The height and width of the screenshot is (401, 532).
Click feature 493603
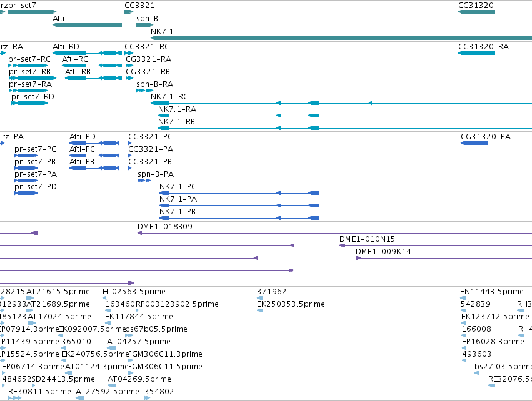[x=477, y=354]
